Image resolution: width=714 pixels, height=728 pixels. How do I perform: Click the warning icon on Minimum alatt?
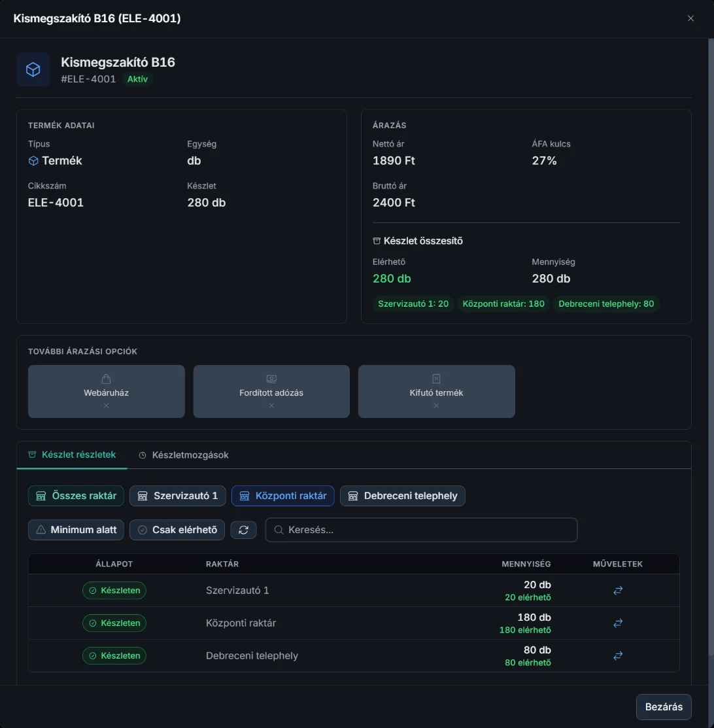pyautogui.click(x=41, y=530)
